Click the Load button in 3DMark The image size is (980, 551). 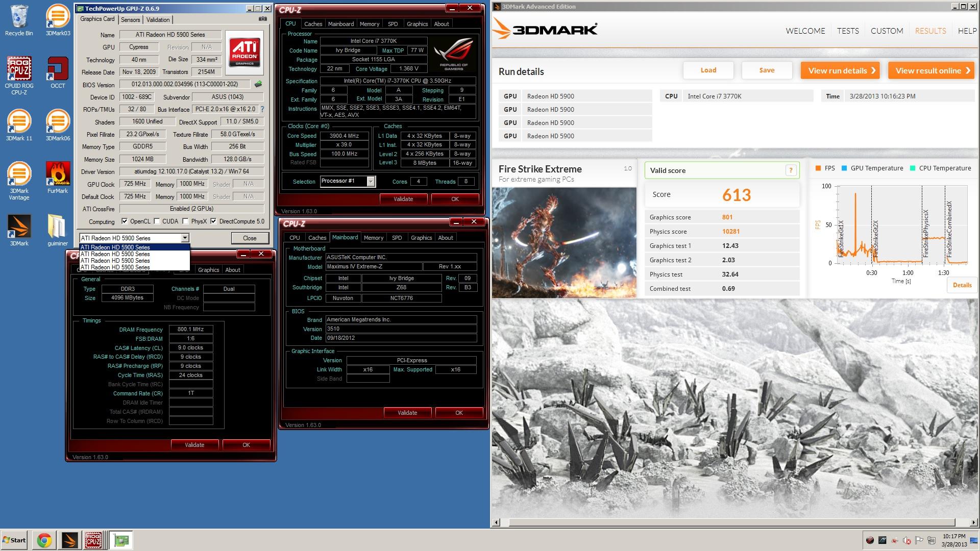tap(708, 70)
